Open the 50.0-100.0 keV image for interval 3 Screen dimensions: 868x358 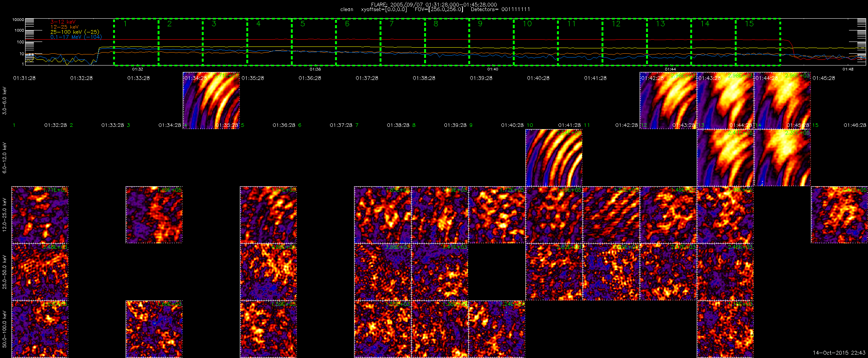(154, 329)
